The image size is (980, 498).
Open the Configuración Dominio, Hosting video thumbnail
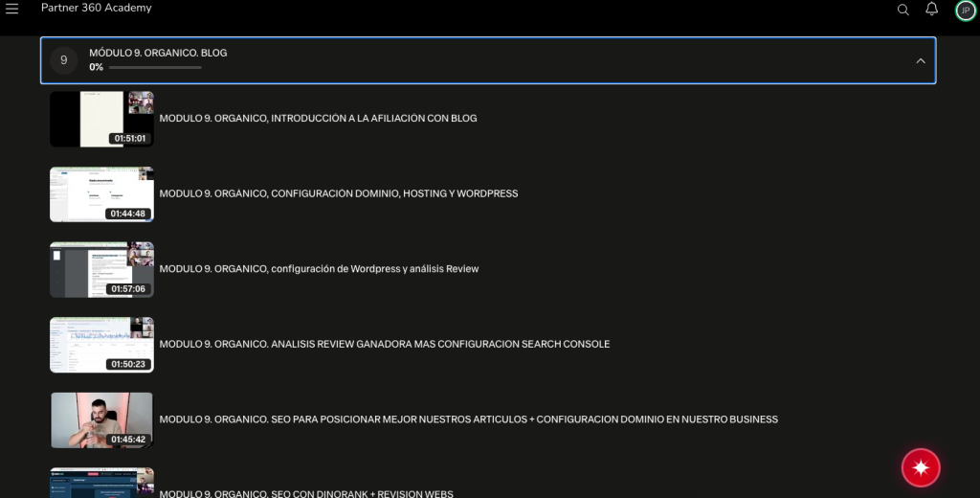click(101, 194)
